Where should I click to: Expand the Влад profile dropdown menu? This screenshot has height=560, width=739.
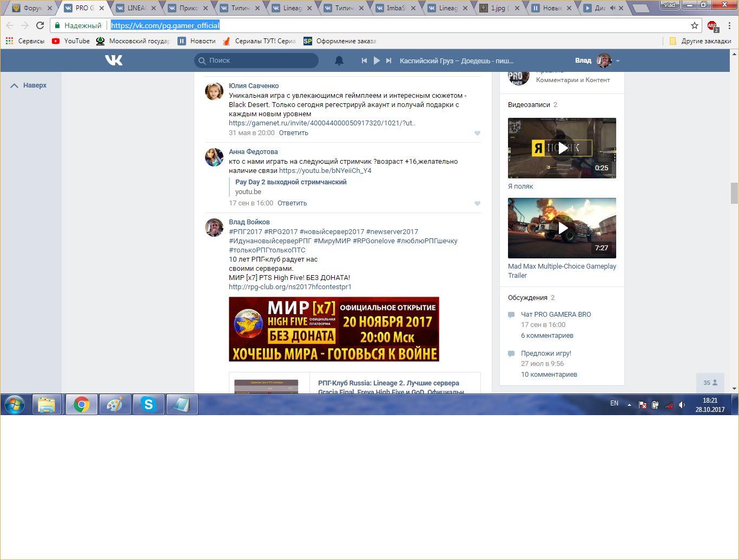[x=618, y=61]
